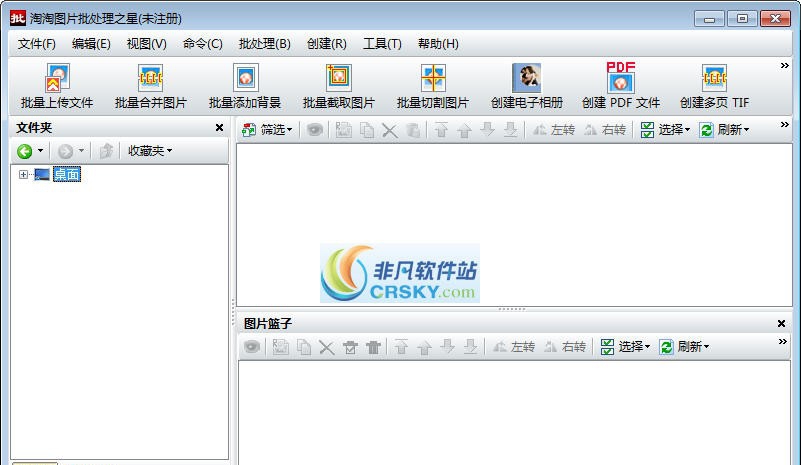Select the 桌面 folder in tree
This screenshot has width=801, height=465.
pyautogui.click(x=67, y=175)
